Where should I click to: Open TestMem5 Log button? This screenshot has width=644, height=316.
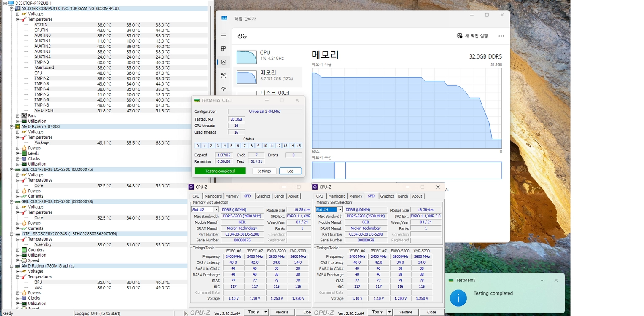290,171
